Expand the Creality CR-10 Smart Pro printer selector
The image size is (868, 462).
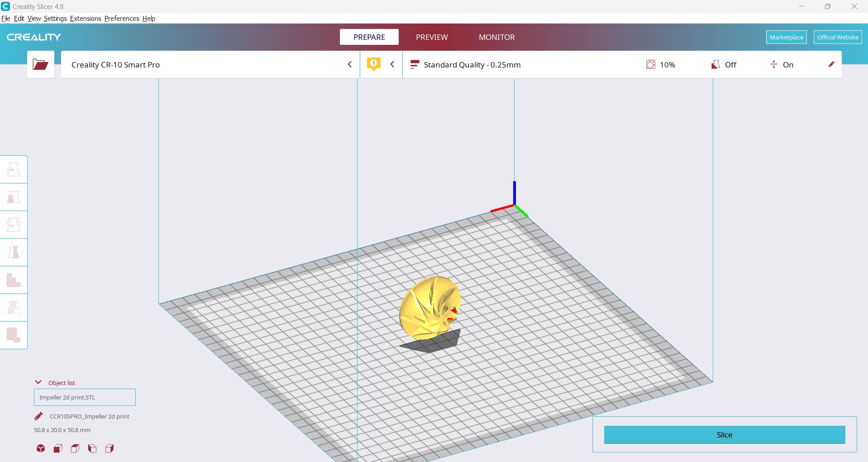pyautogui.click(x=210, y=64)
